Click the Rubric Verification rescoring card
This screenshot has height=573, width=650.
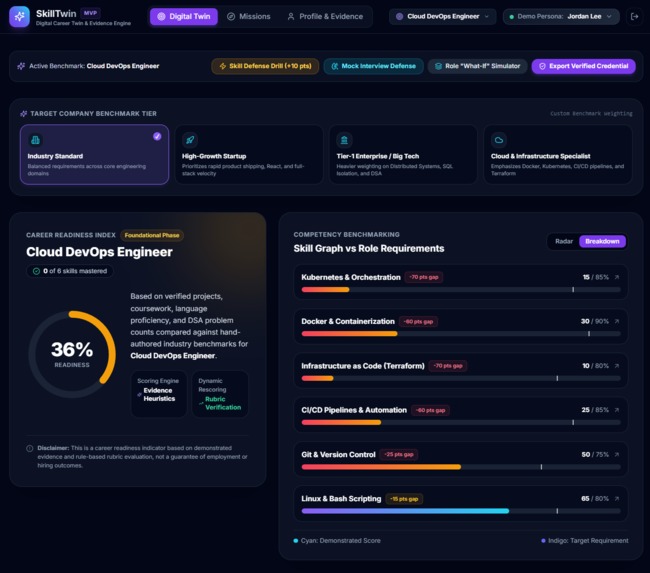click(220, 393)
